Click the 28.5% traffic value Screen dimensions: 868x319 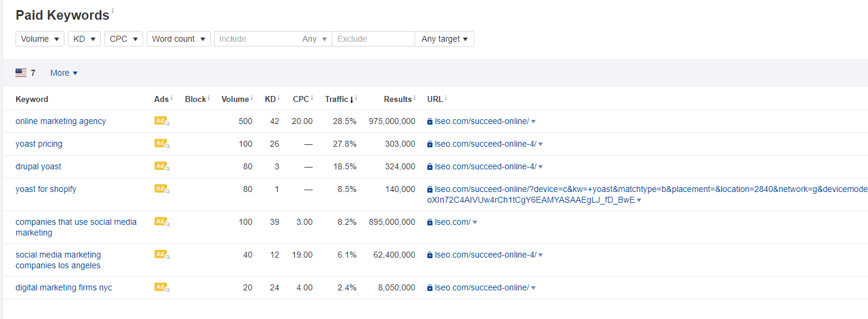pyautogui.click(x=345, y=121)
